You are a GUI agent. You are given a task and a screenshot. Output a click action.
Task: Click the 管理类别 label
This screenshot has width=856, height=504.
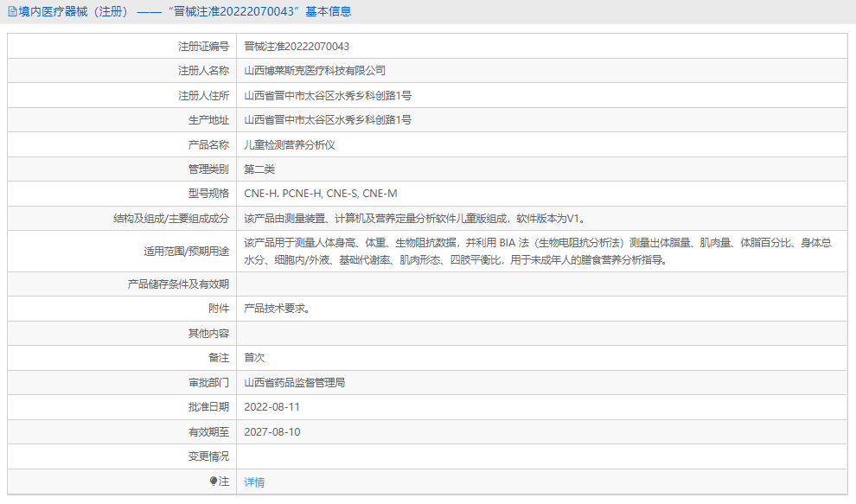pyautogui.click(x=208, y=169)
